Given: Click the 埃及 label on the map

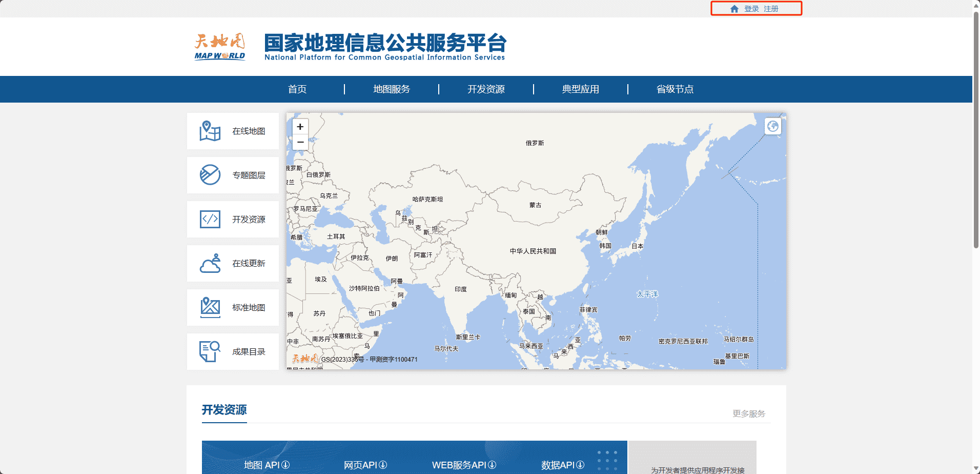Looking at the screenshot, I should [x=321, y=280].
